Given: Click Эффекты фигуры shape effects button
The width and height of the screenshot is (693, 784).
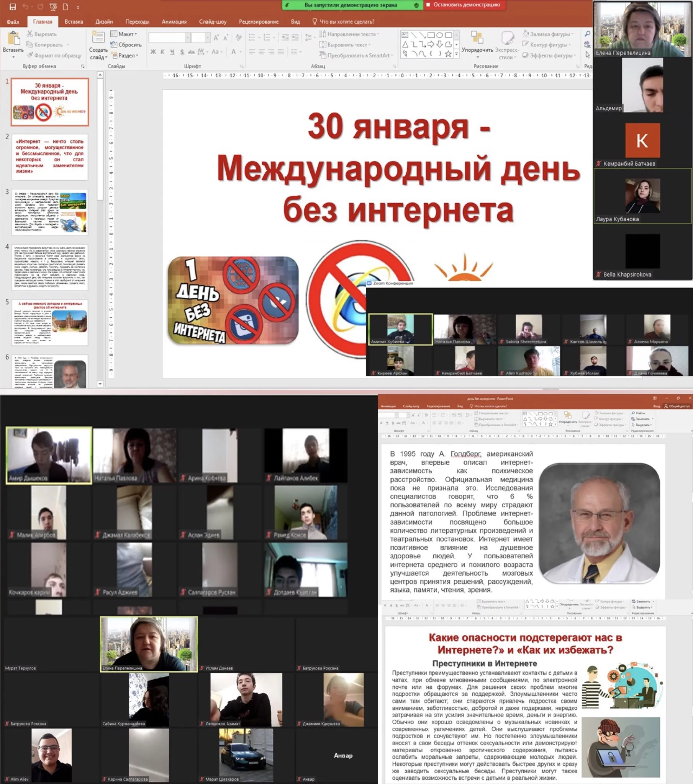Looking at the screenshot, I should 549,55.
